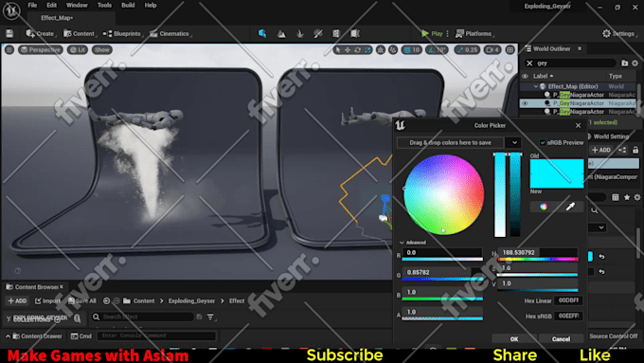Click the Play button
Image resolution: width=644 pixels, height=363 pixels.
[x=432, y=34]
